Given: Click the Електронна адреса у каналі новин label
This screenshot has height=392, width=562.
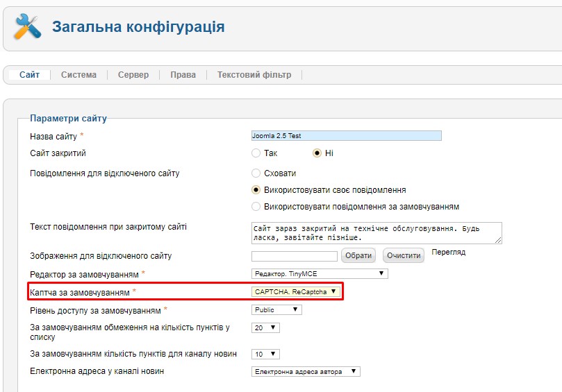Looking at the screenshot, I should (x=97, y=371).
